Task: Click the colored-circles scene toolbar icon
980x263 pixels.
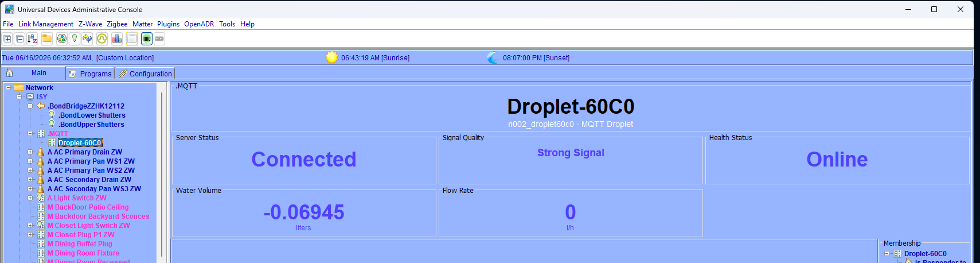Action: click(x=62, y=38)
